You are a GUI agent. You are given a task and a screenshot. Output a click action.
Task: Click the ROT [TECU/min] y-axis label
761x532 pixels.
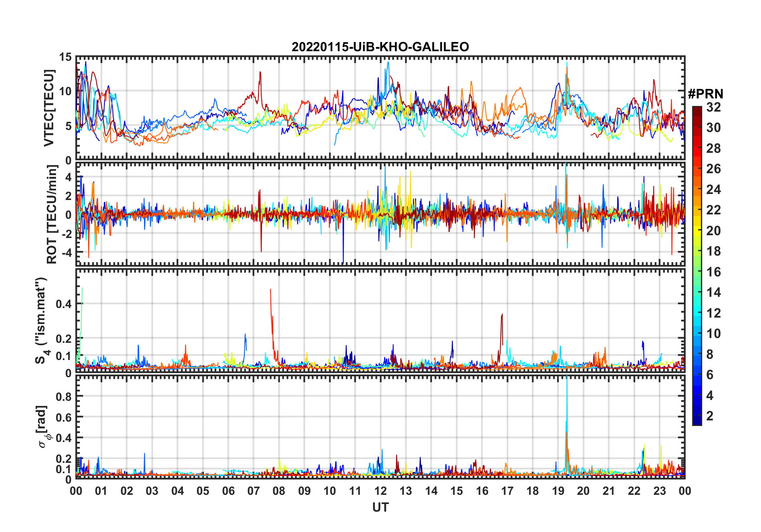(52, 214)
